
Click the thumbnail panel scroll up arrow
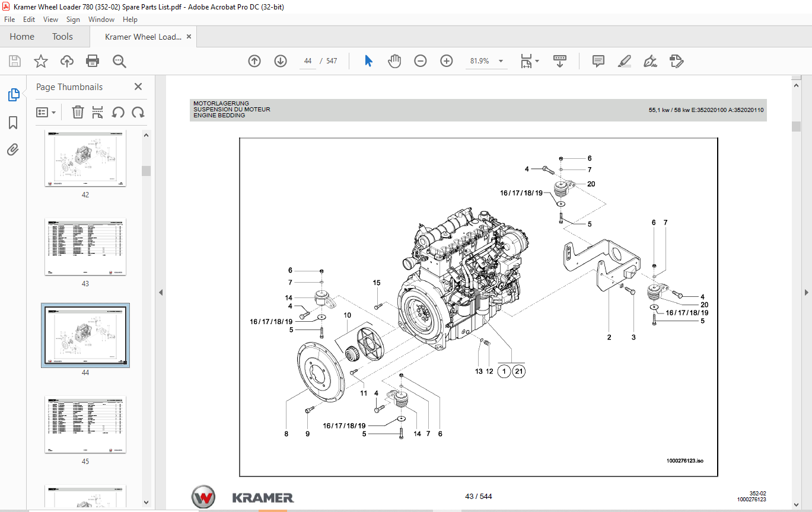pos(146,135)
